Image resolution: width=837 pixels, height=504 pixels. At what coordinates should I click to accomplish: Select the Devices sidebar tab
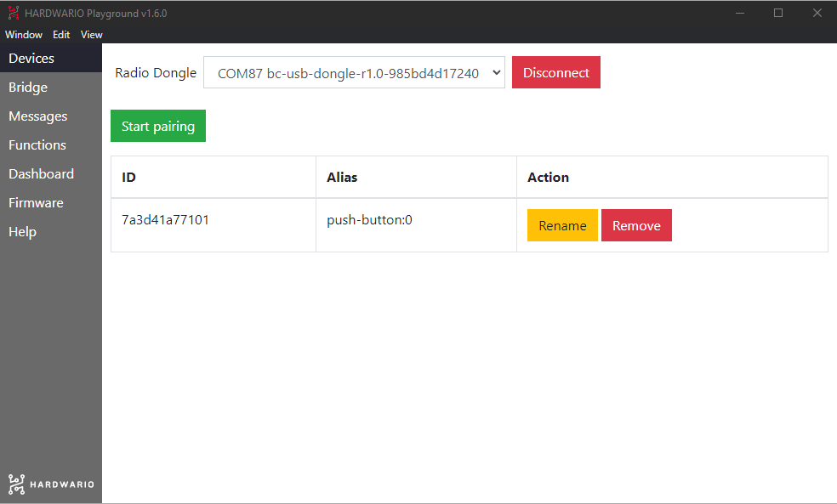[x=51, y=58]
